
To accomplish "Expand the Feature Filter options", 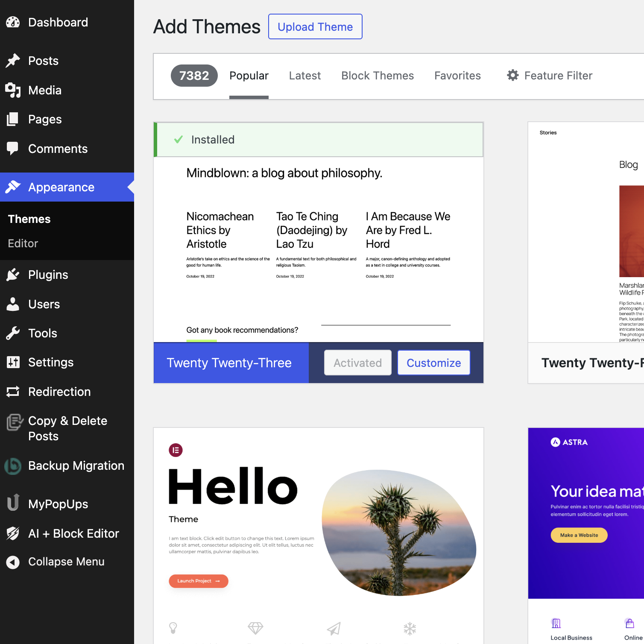I will click(x=550, y=76).
